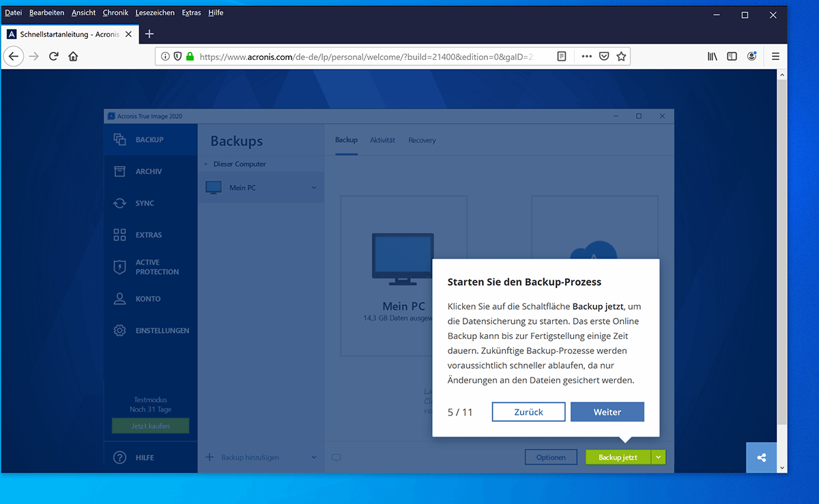Click the blue share icon button
The image size is (819, 504).
[x=762, y=458]
